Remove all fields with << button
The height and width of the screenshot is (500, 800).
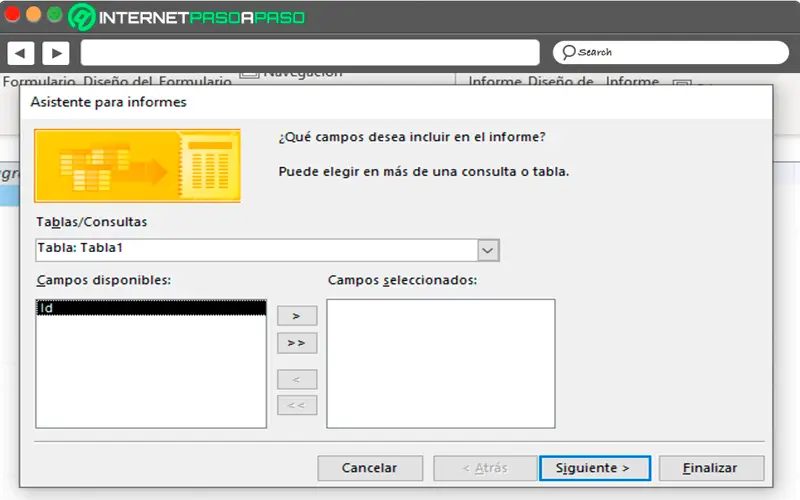click(297, 406)
